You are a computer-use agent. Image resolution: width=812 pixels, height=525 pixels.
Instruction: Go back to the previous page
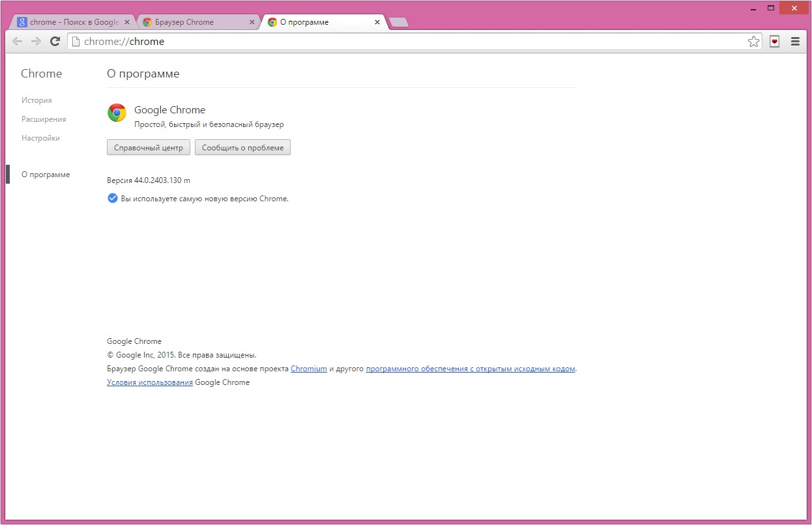pos(18,42)
